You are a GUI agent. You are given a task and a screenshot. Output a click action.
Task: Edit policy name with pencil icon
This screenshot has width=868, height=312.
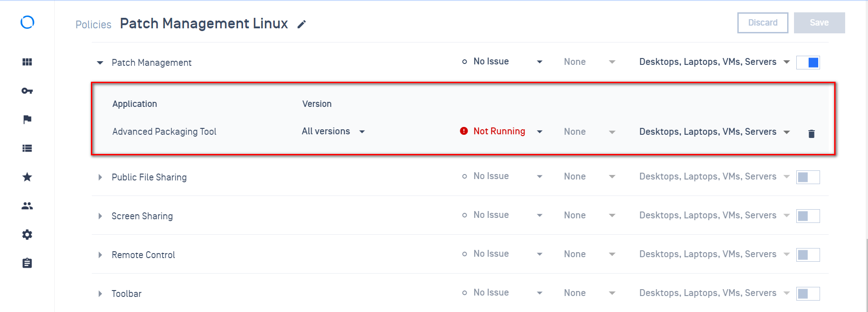coord(302,24)
